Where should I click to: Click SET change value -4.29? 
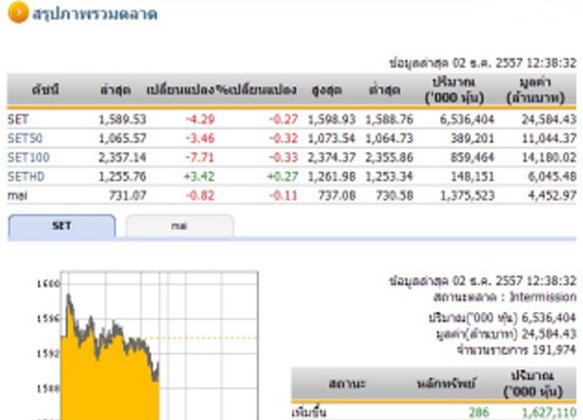coord(200,119)
